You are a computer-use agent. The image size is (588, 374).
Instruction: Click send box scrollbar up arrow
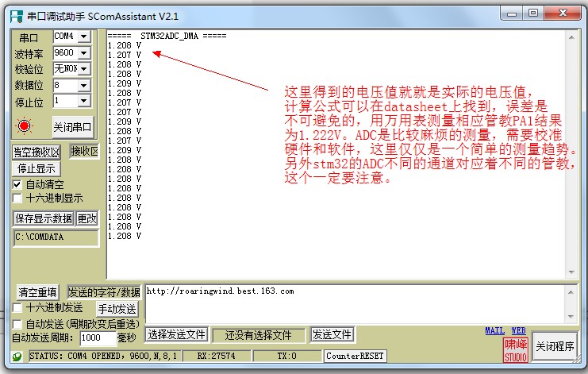click(571, 292)
